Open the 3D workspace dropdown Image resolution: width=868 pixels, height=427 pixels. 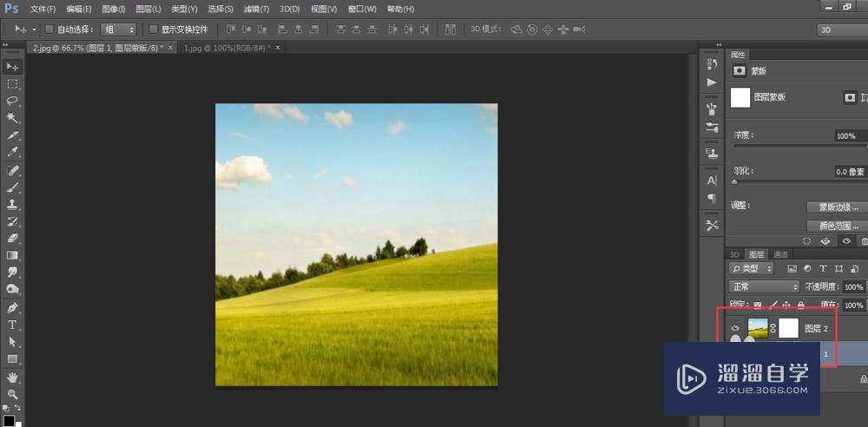pos(842,30)
